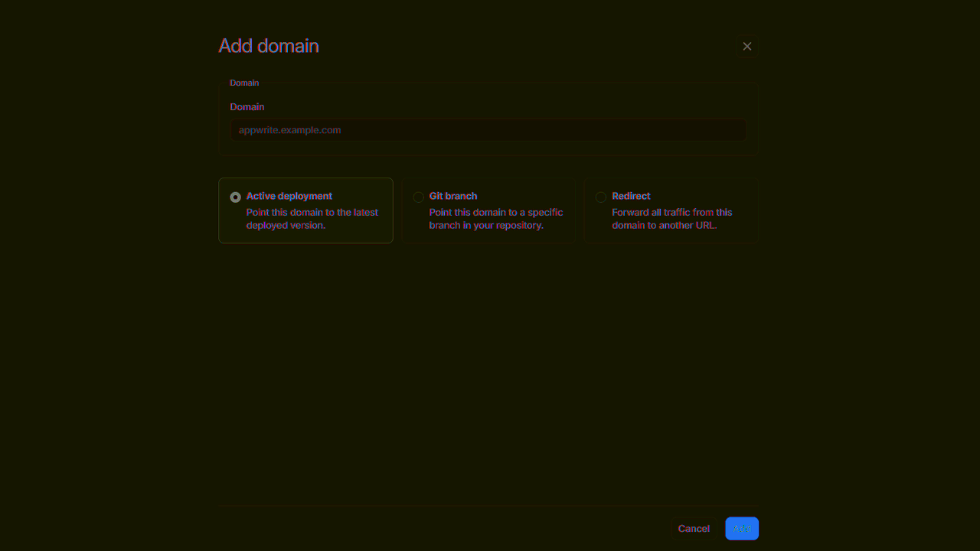The width and height of the screenshot is (980, 551).
Task: Click the Git branch option card
Action: point(488,210)
